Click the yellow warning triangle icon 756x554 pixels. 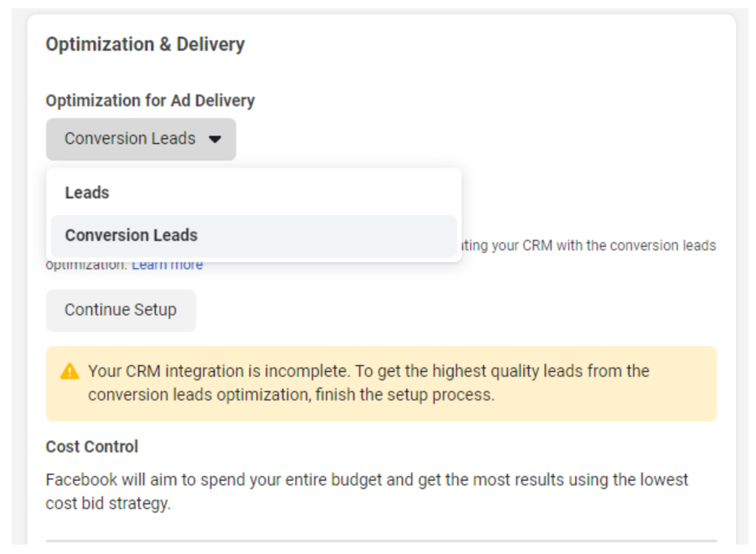click(70, 371)
